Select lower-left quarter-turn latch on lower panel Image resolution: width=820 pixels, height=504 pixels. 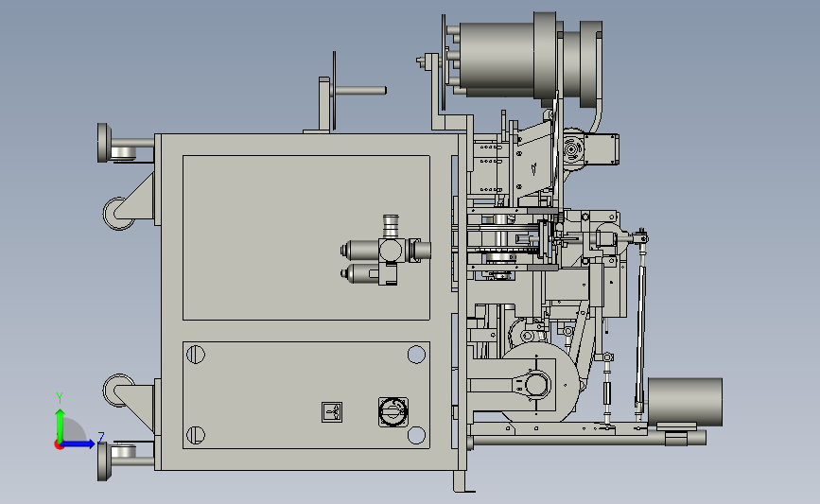click(x=196, y=434)
